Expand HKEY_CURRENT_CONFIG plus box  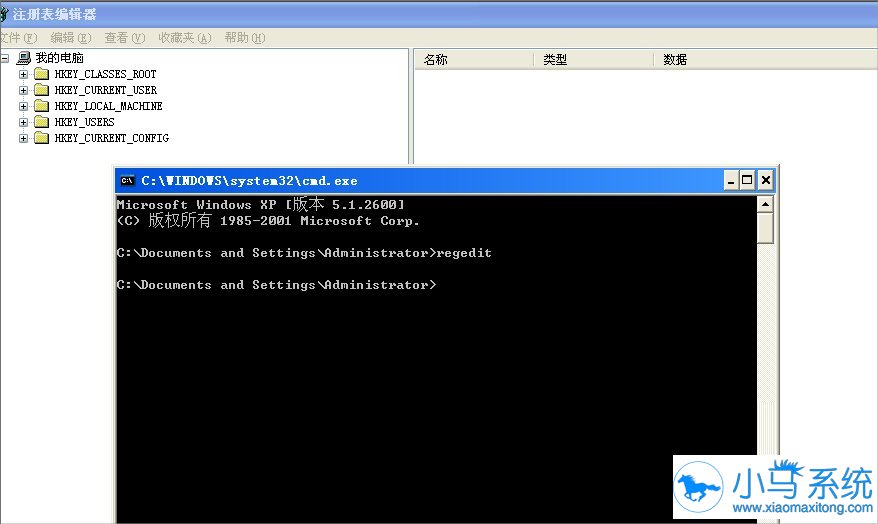pyautogui.click(x=23, y=138)
